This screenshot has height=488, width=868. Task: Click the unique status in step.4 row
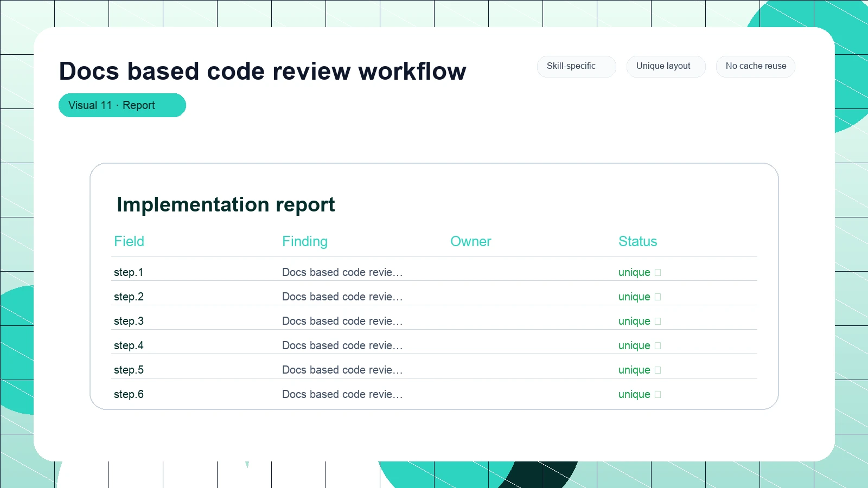click(639, 345)
